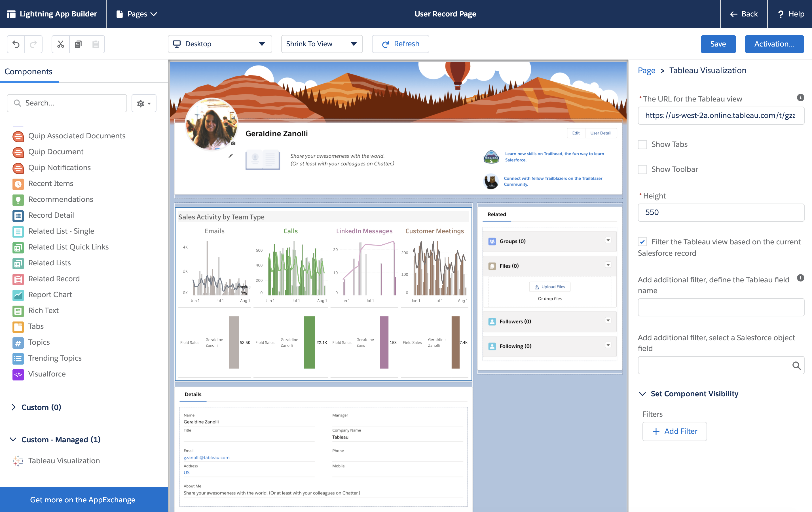Enable the Show Toolbar checkbox
The height and width of the screenshot is (512, 812).
(x=642, y=169)
